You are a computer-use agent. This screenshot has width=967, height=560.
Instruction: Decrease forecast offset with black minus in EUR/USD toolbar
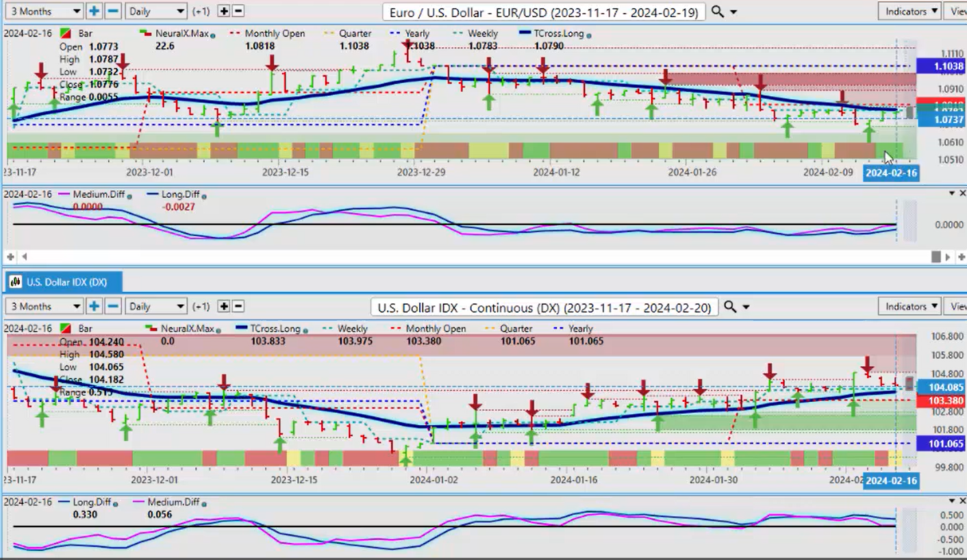(x=238, y=11)
